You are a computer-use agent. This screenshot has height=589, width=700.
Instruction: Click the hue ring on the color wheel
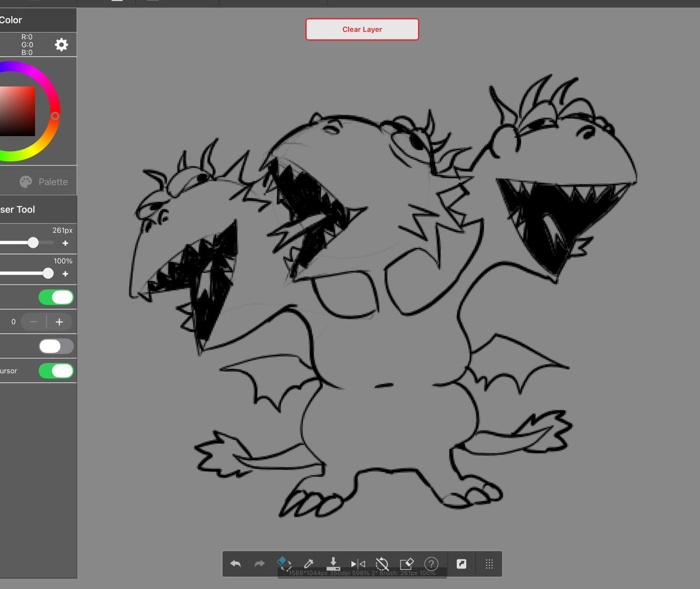pyautogui.click(x=55, y=116)
